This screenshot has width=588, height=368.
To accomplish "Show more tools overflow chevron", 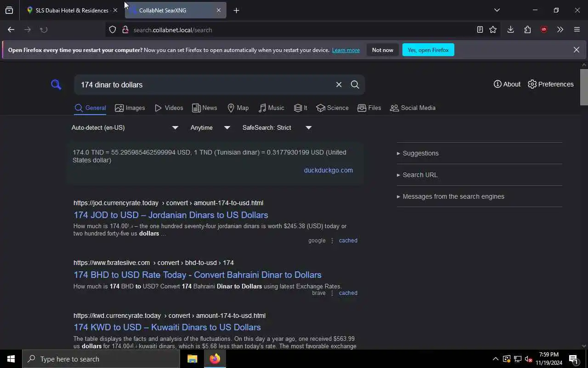I will 560,29.
